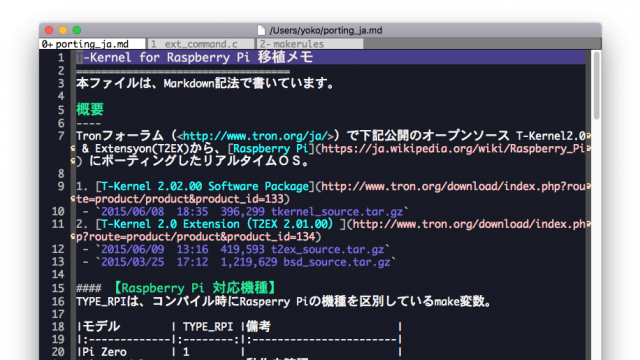Image resolution: width=640 pixels, height=360 pixels.
Task: Click the date '2015/06/08 18:35'
Action: pos(154,211)
